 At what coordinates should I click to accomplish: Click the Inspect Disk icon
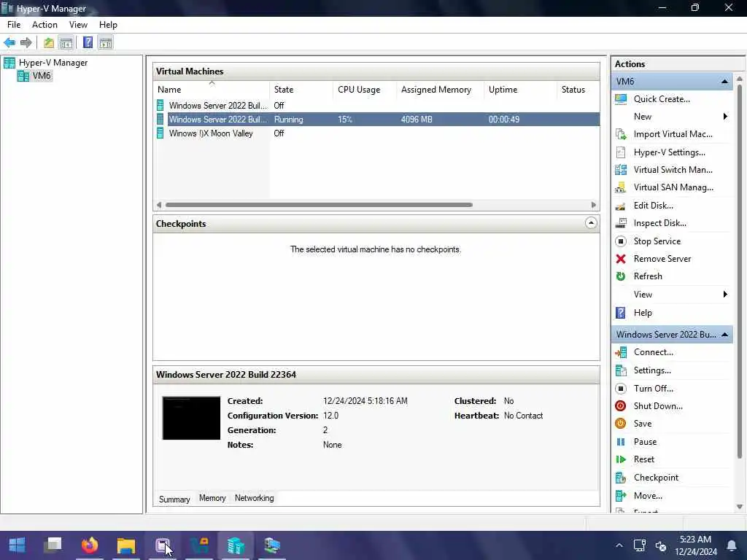621,223
